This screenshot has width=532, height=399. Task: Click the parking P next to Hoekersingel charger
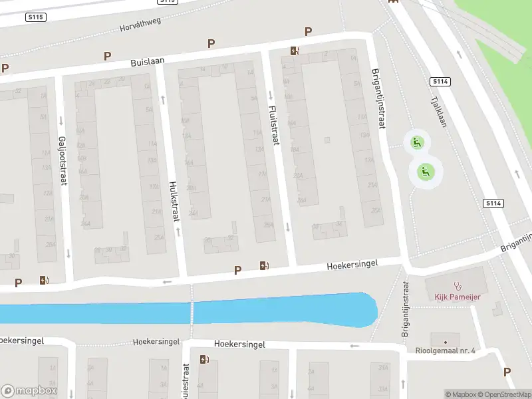point(238,270)
